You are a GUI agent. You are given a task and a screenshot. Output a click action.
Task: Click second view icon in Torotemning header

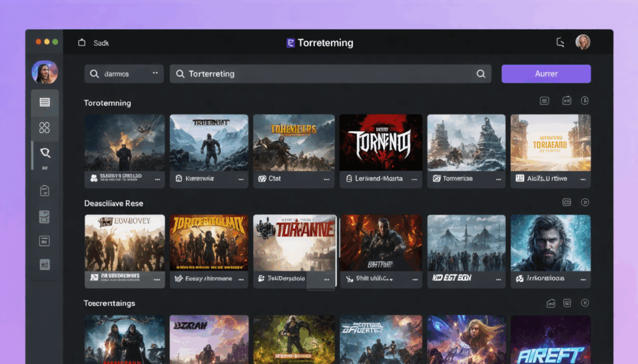pyautogui.click(x=566, y=100)
